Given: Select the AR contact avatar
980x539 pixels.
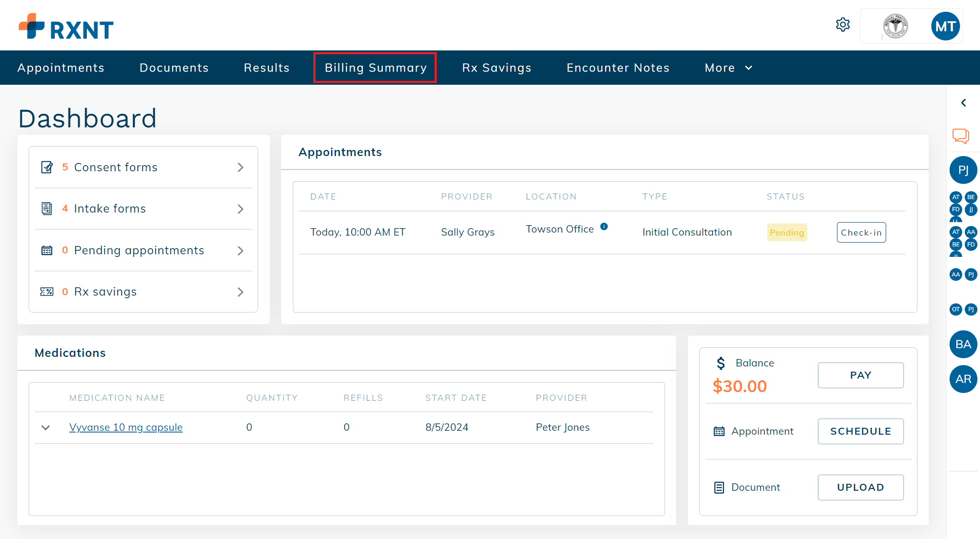Looking at the screenshot, I should (x=963, y=379).
